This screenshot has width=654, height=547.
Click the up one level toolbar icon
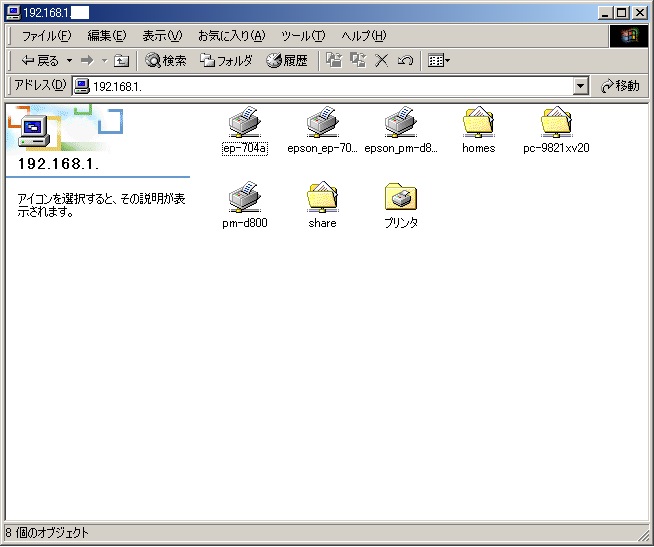[x=121, y=61]
